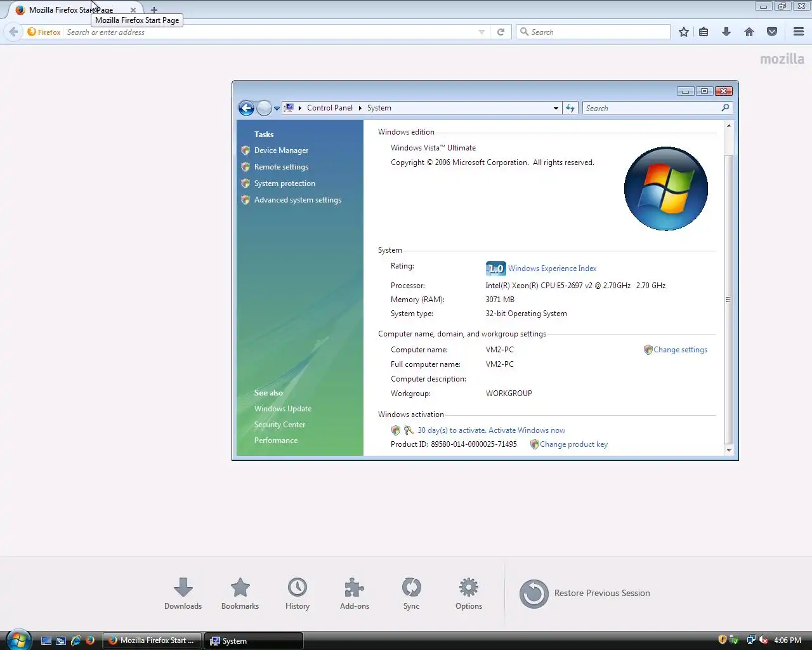Image resolution: width=812 pixels, height=650 pixels.
Task: Expand arrow before Control Panel breadcrumb
Action: coord(300,108)
